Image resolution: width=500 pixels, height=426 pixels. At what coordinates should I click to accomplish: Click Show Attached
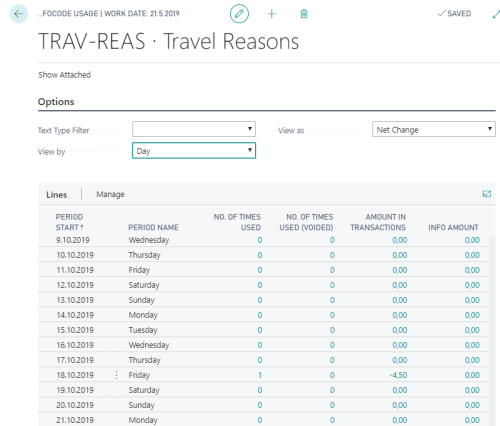(x=64, y=75)
